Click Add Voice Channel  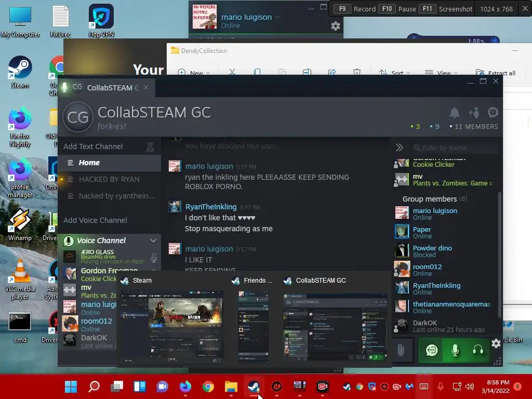96,220
